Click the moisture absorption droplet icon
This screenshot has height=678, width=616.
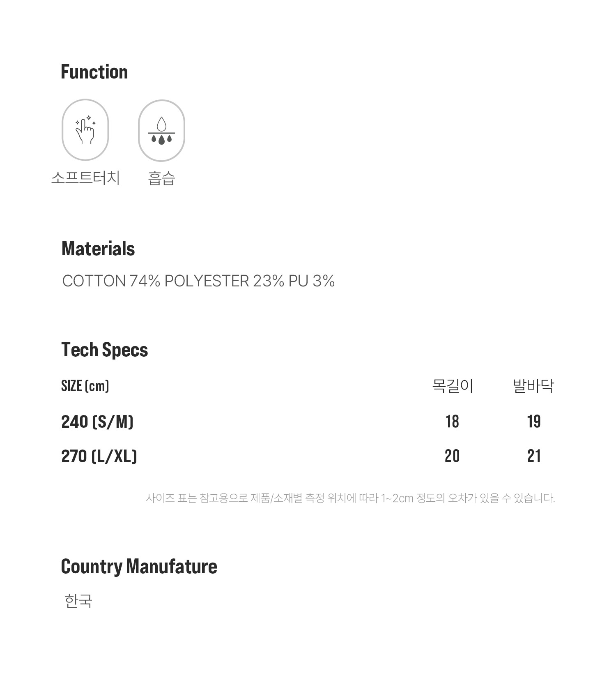click(x=161, y=130)
